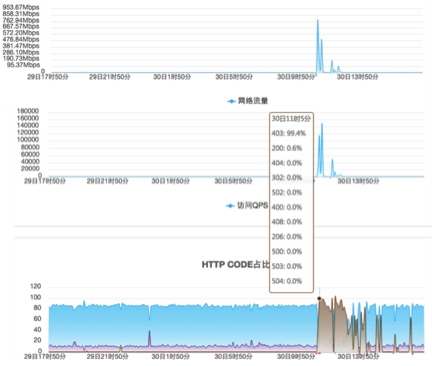Click the 504: 0.0% tooltip row
432x366 pixels.
point(287,281)
